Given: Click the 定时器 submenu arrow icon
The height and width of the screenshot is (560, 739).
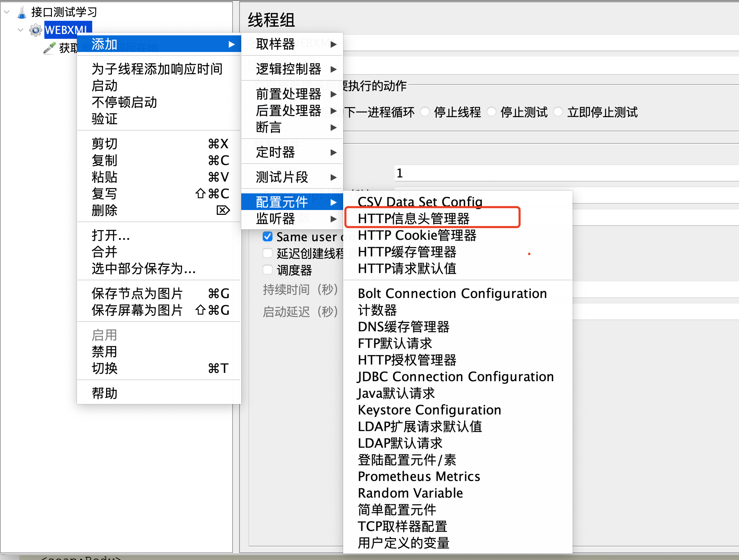Looking at the screenshot, I should (x=333, y=152).
